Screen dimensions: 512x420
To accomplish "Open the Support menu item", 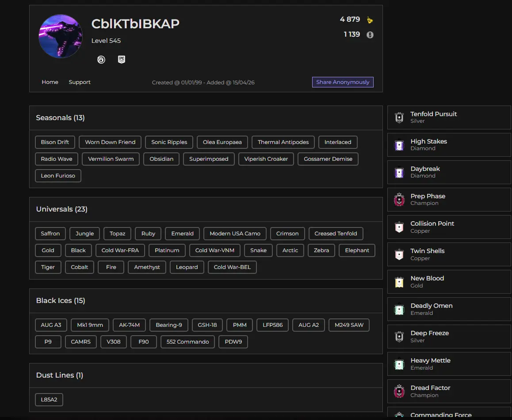I will click(x=80, y=82).
